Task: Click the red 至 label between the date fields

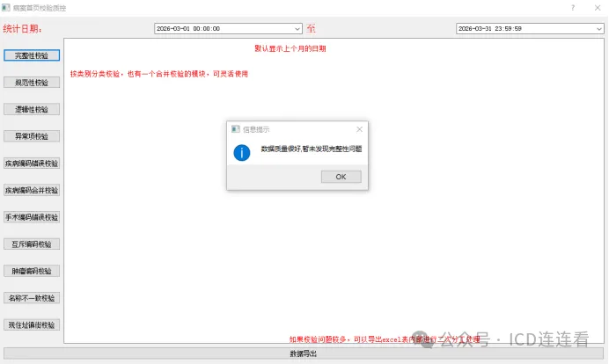Action: pos(311,28)
